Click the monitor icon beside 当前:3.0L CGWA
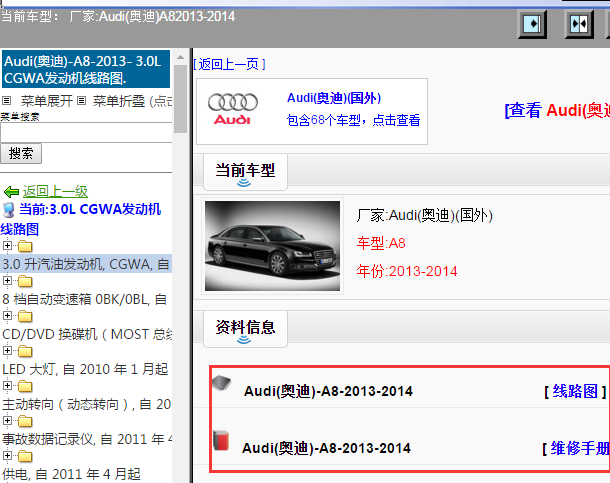The width and height of the screenshot is (610, 483). (9, 210)
